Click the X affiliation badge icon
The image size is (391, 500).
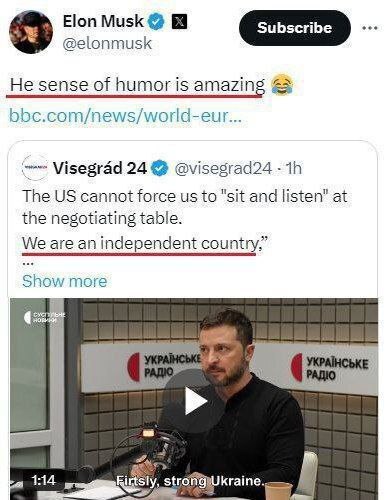click(x=179, y=22)
